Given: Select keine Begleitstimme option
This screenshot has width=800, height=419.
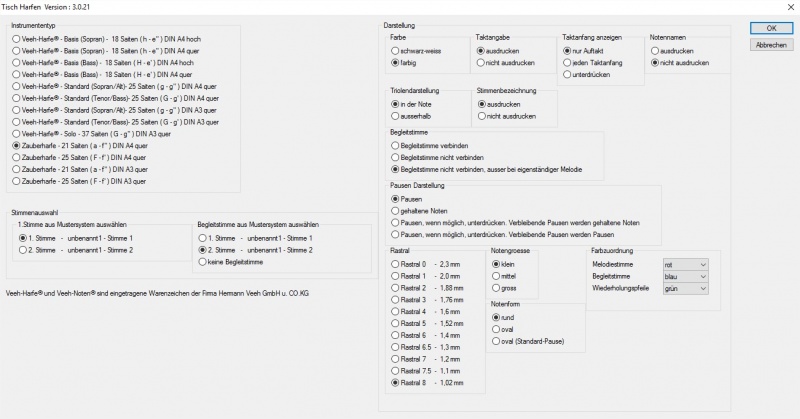Looking at the screenshot, I should click(x=203, y=262).
